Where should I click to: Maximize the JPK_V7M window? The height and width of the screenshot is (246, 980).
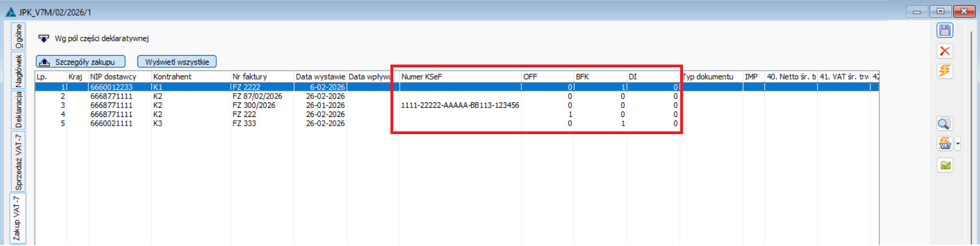(x=941, y=11)
